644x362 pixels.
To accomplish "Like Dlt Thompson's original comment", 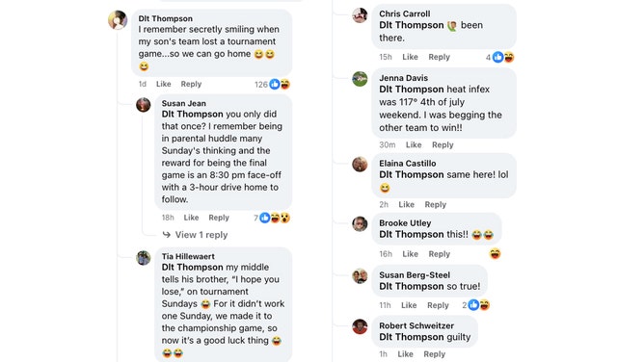I will tap(164, 84).
